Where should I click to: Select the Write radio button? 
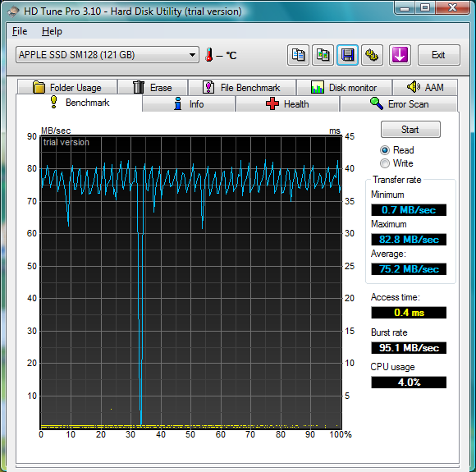click(385, 163)
